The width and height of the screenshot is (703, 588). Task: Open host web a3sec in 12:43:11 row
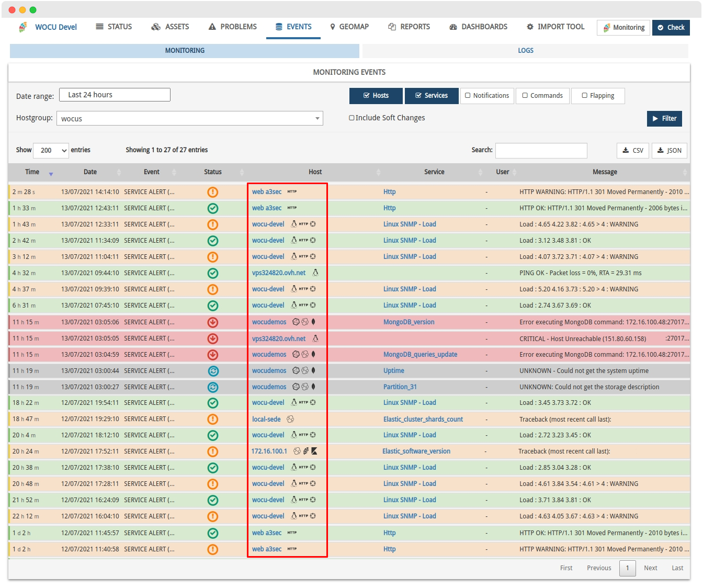point(267,208)
